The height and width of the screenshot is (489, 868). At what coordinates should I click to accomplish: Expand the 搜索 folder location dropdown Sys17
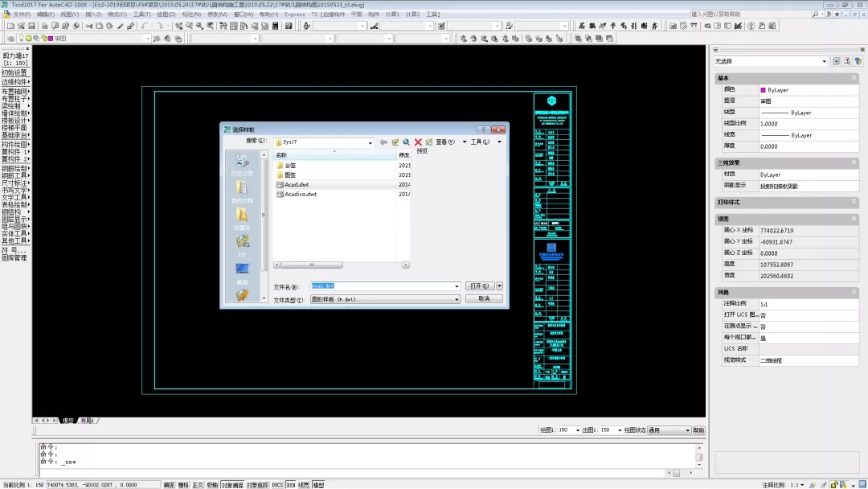[371, 142]
